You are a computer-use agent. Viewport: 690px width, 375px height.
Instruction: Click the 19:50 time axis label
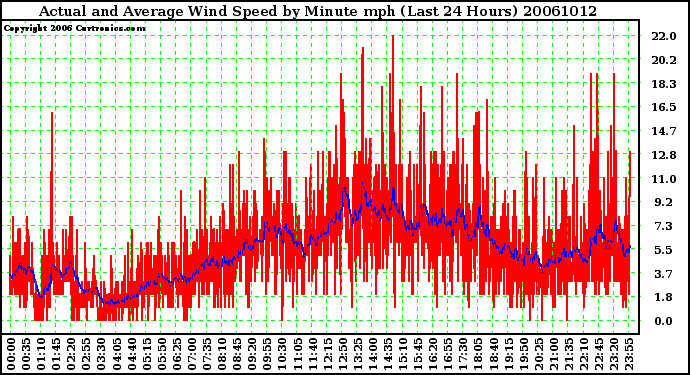523,354
